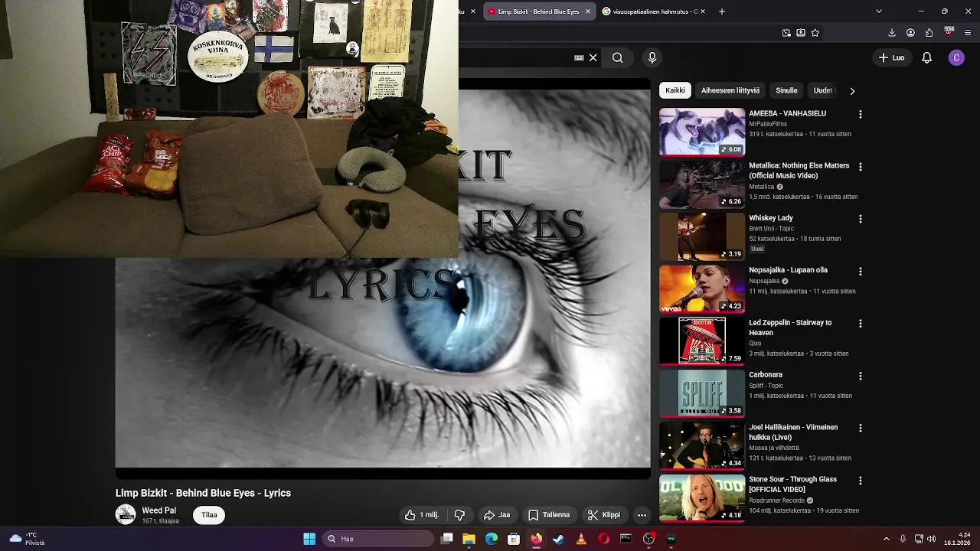Open the Weed Pal channel name link
980x551 pixels.
(158, 510)
